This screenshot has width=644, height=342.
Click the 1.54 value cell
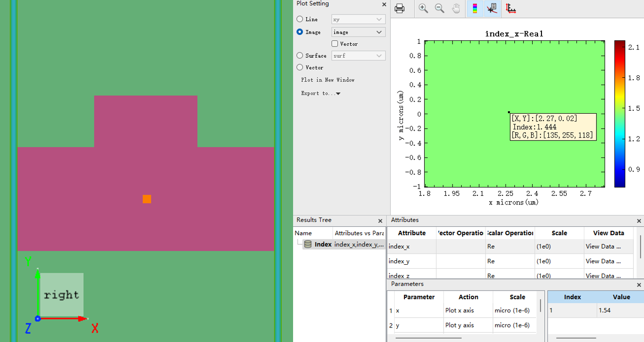(x=620, y=310)
